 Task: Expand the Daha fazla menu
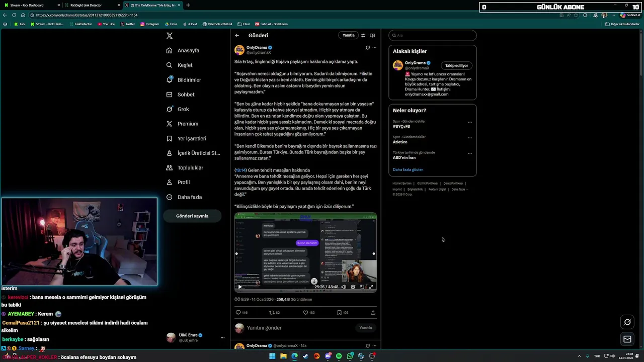click(184, 197)
